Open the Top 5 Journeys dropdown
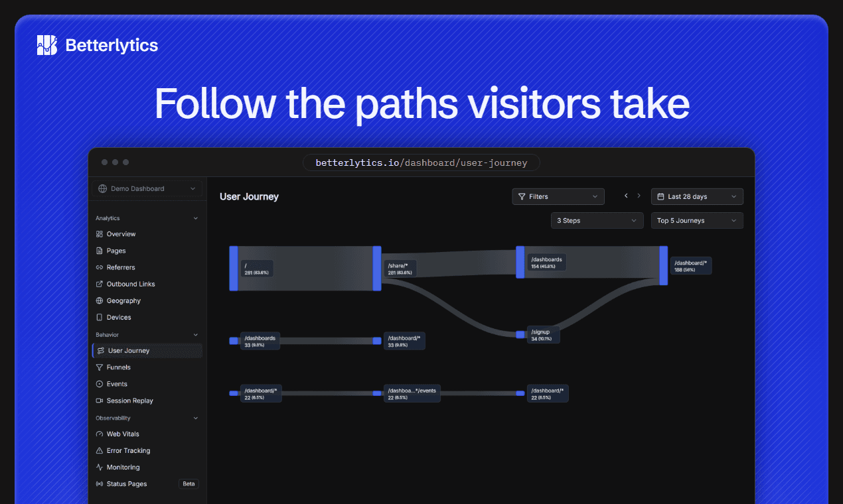The image size is (843, 504). (x=697, y=220)
